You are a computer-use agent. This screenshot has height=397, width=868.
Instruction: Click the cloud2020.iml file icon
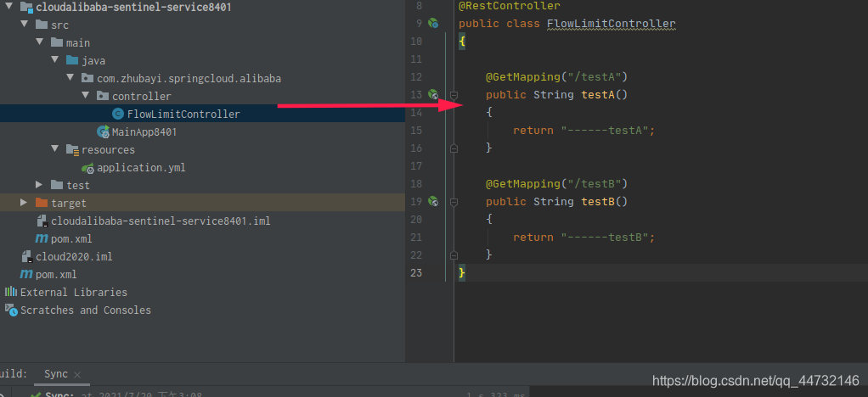(x=26, y=256)
